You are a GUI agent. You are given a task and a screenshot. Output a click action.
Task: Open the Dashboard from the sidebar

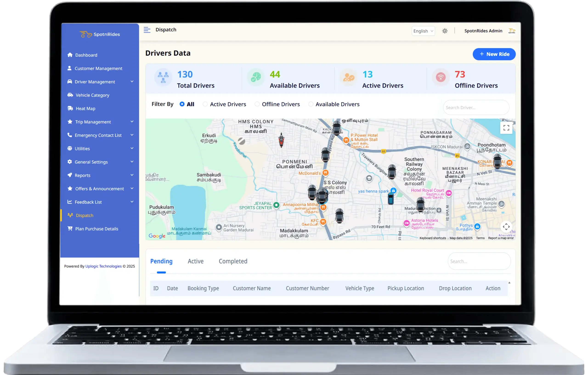tap(86, 55)
